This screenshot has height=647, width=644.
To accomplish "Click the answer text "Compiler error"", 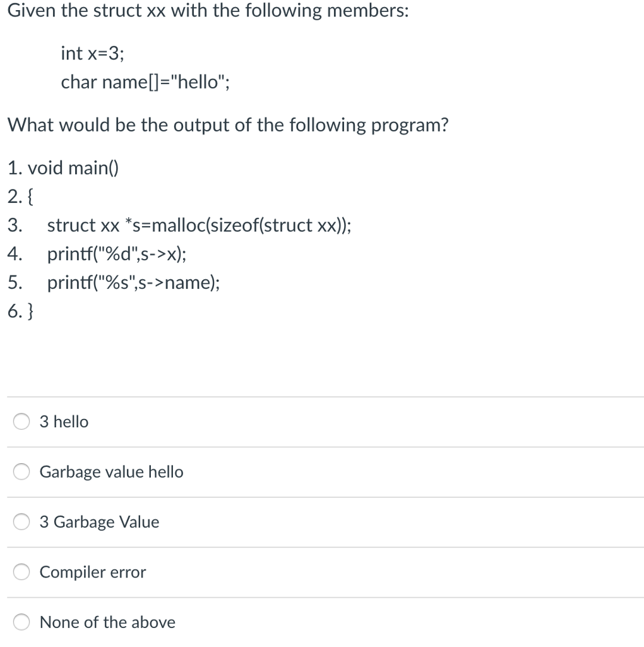I will (x=92, y=571).
